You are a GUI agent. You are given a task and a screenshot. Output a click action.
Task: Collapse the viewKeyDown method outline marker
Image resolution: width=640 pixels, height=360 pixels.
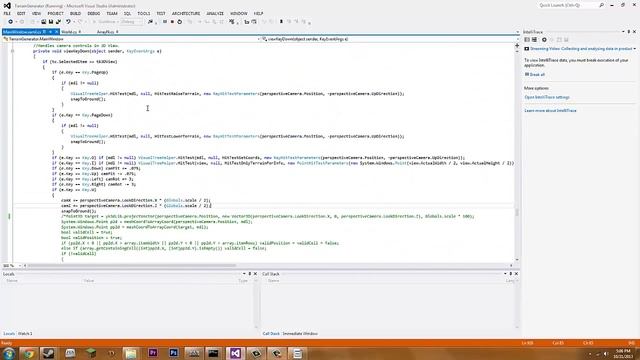tap(12, 51)
